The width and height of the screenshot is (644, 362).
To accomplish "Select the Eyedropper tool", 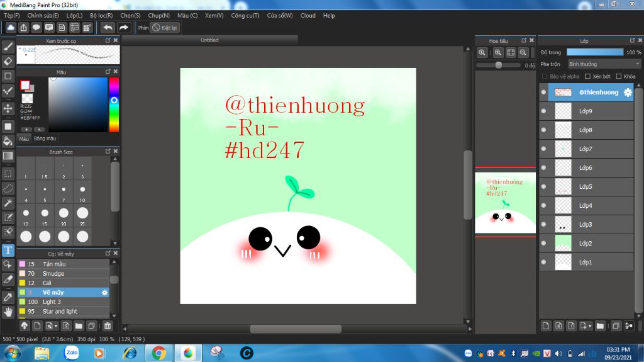I will click(8, 297).
